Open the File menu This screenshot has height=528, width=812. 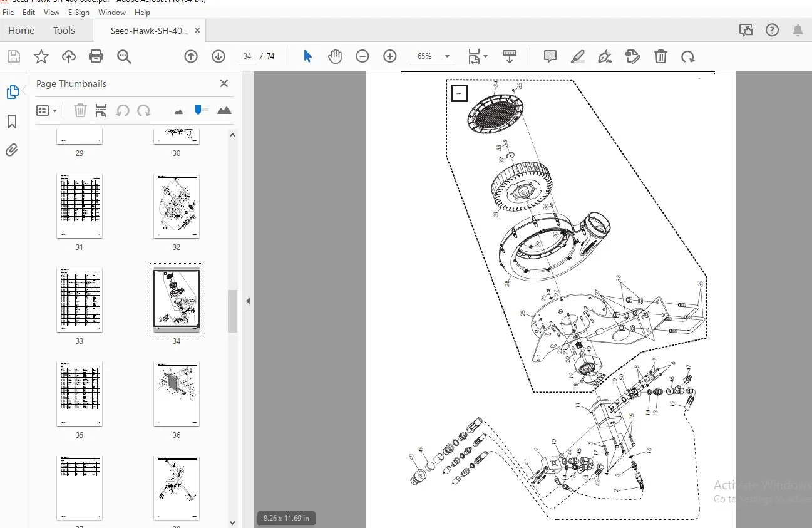(8, 13)
